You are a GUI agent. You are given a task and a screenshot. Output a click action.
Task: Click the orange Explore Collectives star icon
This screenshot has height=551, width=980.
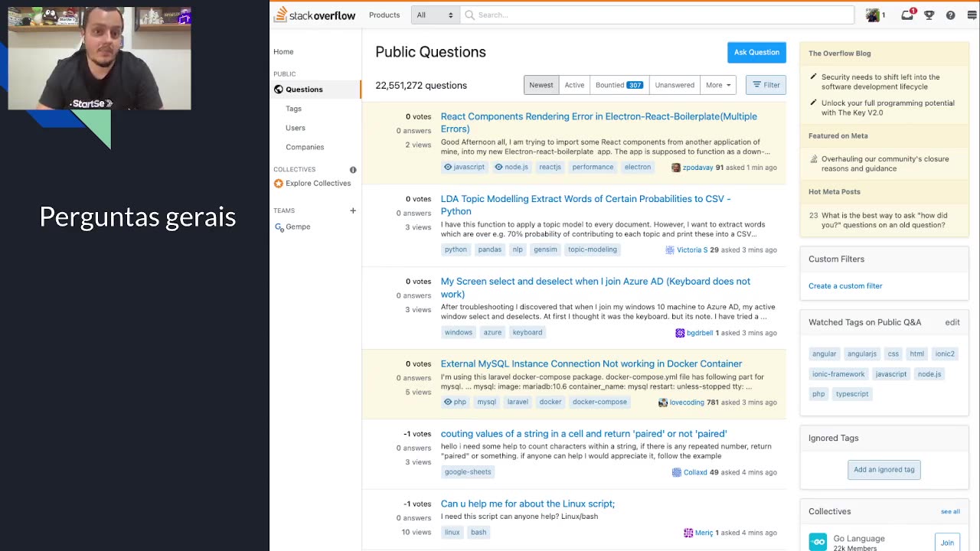(x=279, y=184)
